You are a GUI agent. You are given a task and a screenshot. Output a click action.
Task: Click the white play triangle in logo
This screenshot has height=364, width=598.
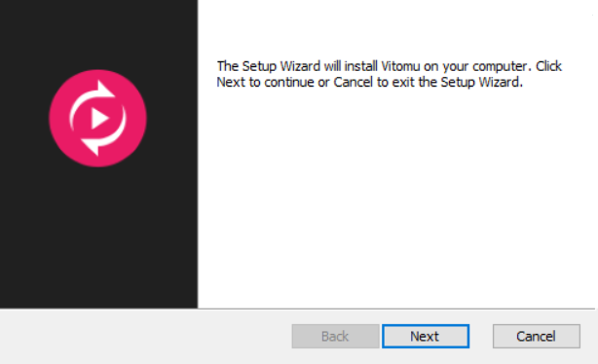(x=99, y=118)
